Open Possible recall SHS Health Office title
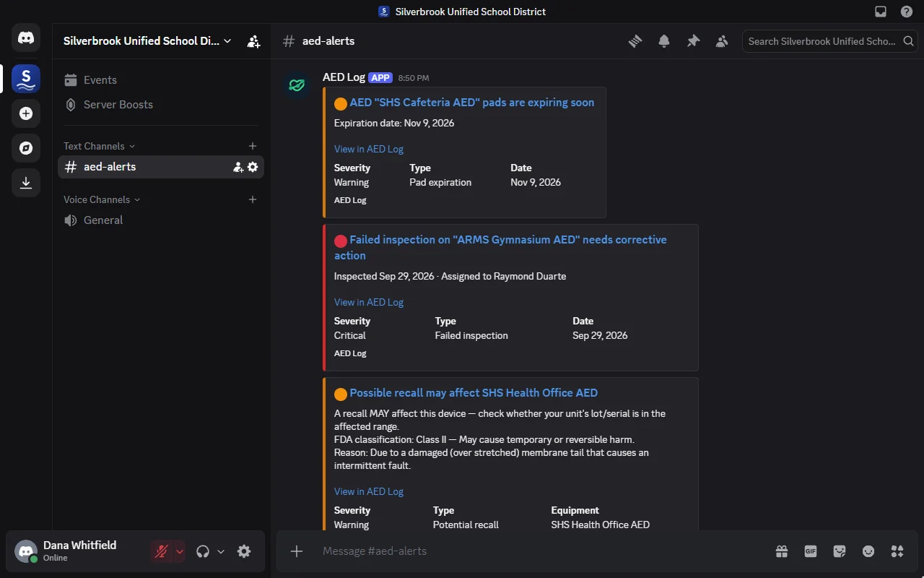The image size is (924, 578). tap(474, 393)
